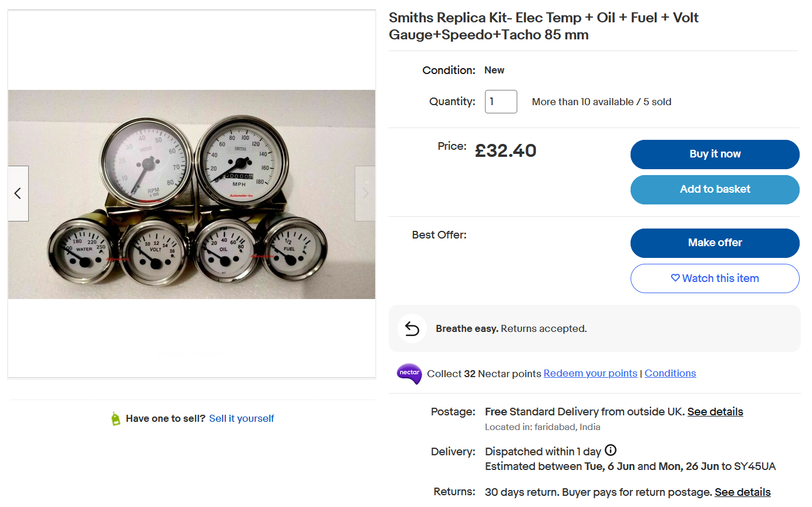This screenshot has width=812, height=507.
Task: Click the purple Nectar logo
Action: (409, 374)
